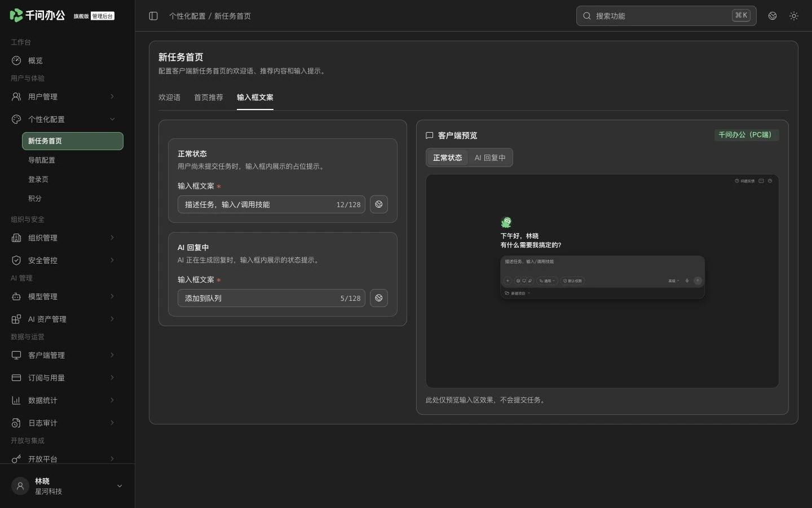Viewport: 812px width, 508px height.
Task: Click the plus icon in the client preview
Action: pyautogui.click(x=507, y=281)
